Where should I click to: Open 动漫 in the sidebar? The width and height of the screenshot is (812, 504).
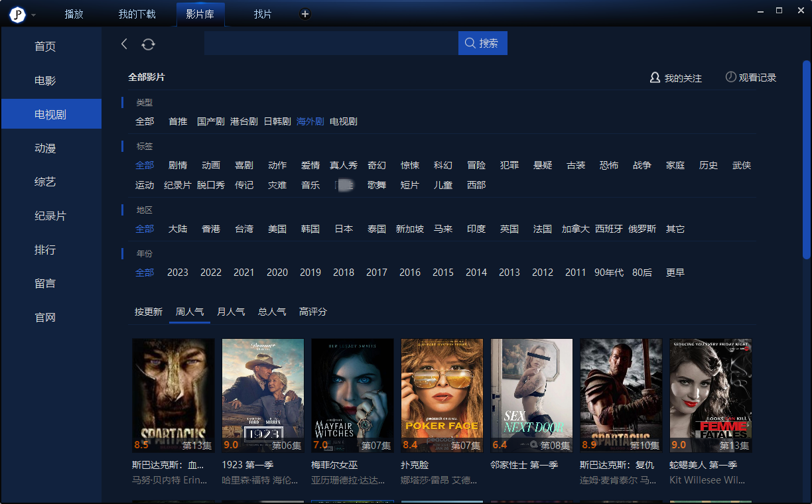click(x=45, y=149)
